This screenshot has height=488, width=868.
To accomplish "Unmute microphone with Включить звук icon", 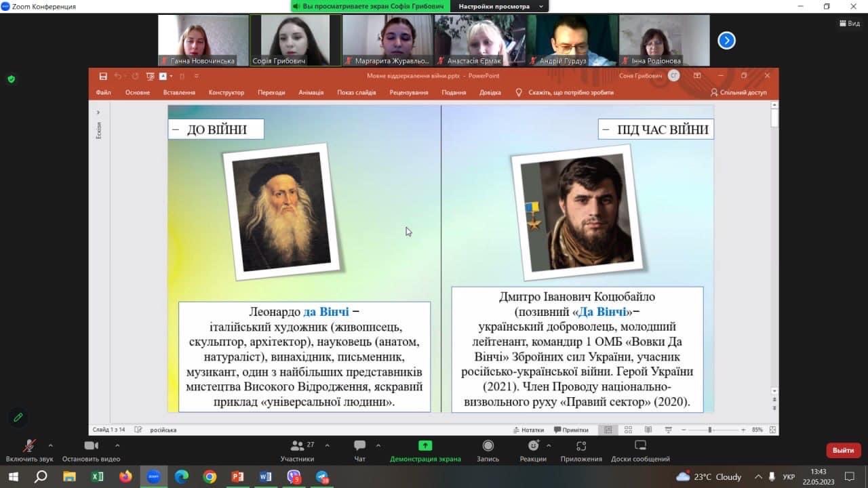I will pyautogui.click(x=29, y=445).
